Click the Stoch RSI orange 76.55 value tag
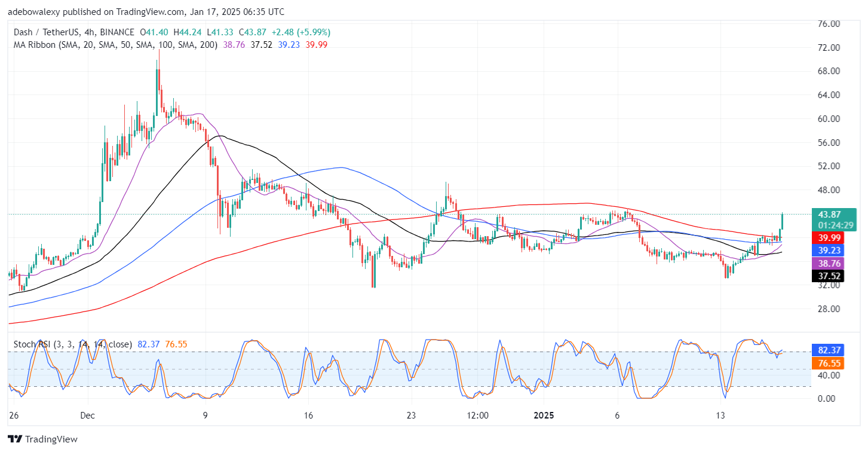868x452 pixels. pos(829,362)
